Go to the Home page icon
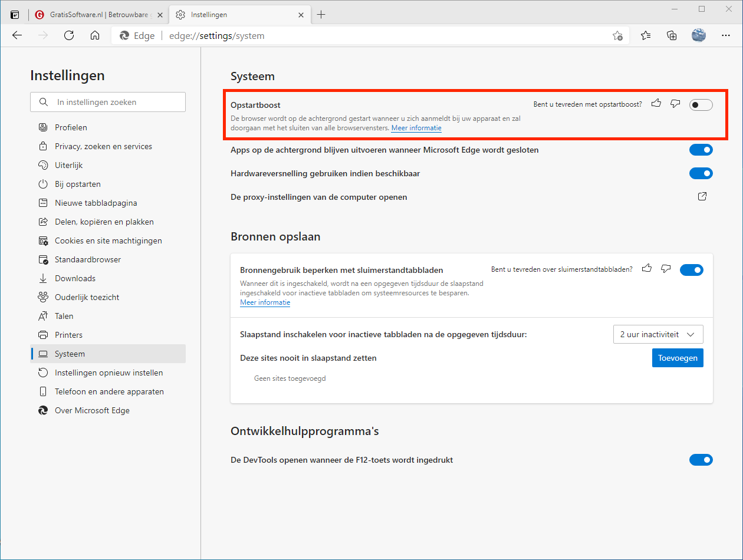743x560 pixels. point(95,35)
